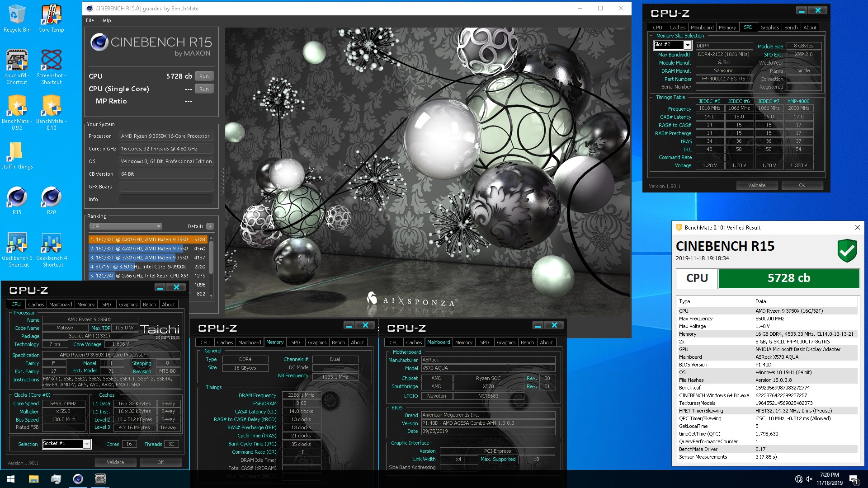868x488 pixels.
Task: Open File Explorer from the taskbar
Action: pos(33,479)
